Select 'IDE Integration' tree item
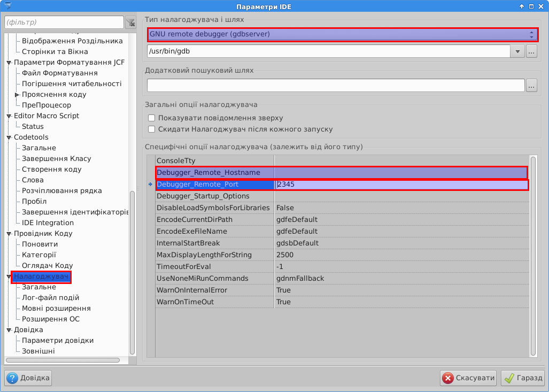Screen dimensions: 549x392 [48, 223]
